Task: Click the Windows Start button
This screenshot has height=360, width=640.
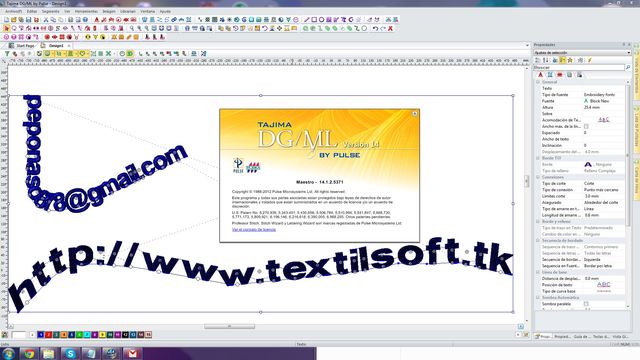Action: click(8, 353)
